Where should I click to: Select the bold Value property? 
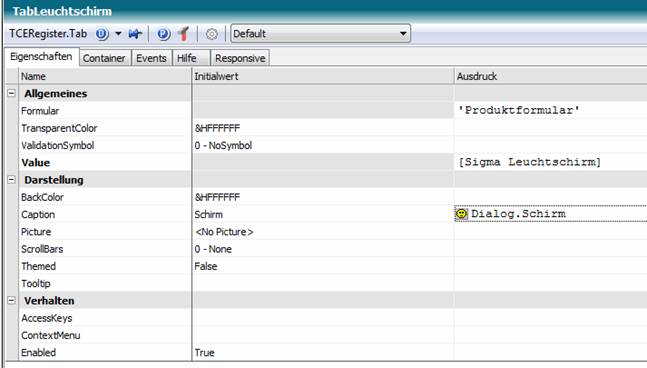tap(35, 163)
